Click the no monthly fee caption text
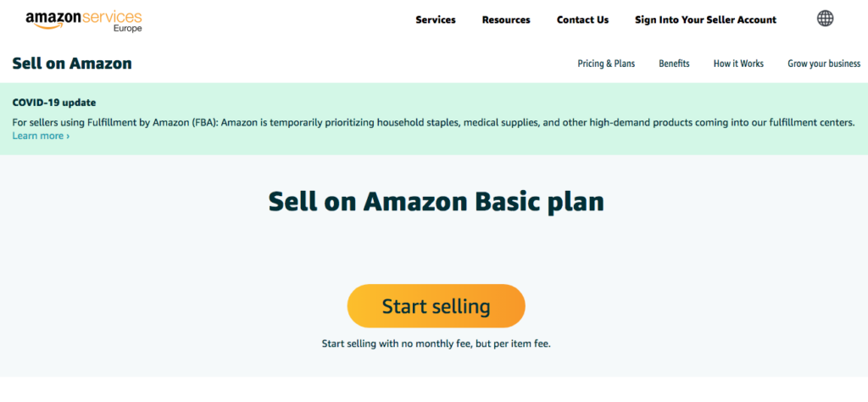868x402 pixels. point(437,343)
